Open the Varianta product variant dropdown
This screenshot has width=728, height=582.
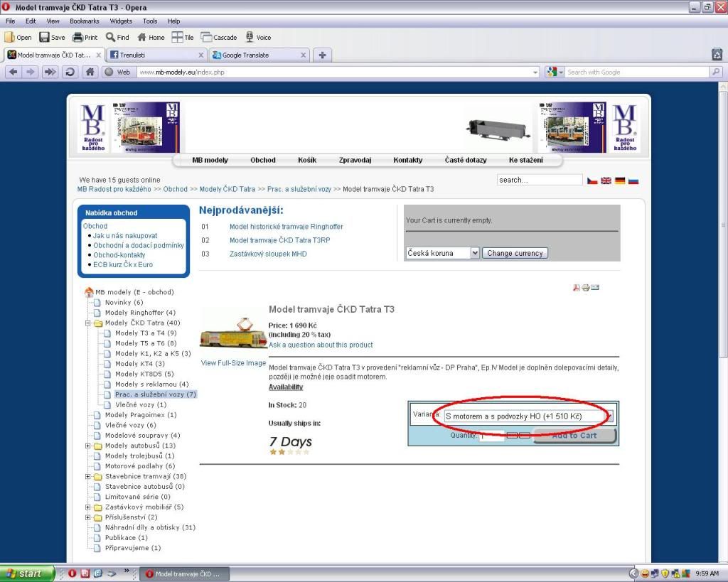click(529, 416)
